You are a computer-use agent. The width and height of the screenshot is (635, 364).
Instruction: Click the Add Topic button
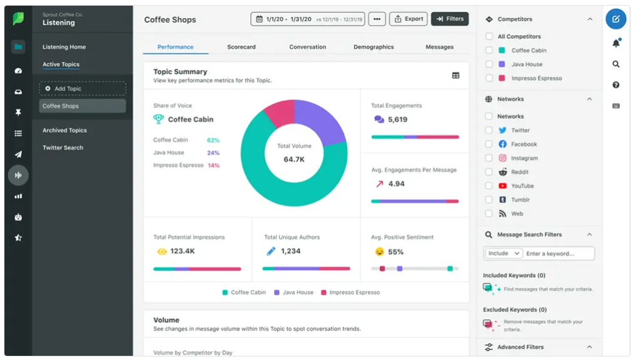(83, 89)
